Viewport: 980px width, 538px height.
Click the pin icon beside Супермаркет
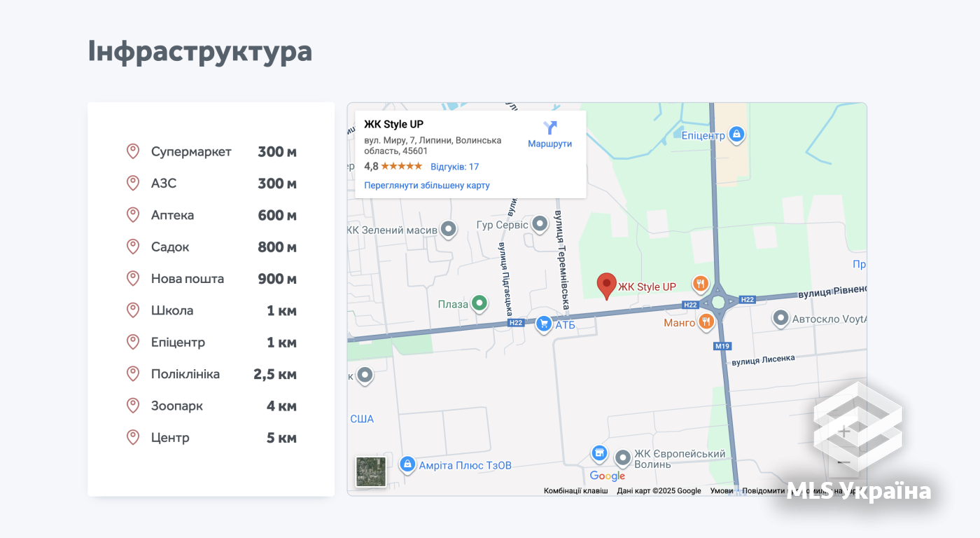pos(133,151)
